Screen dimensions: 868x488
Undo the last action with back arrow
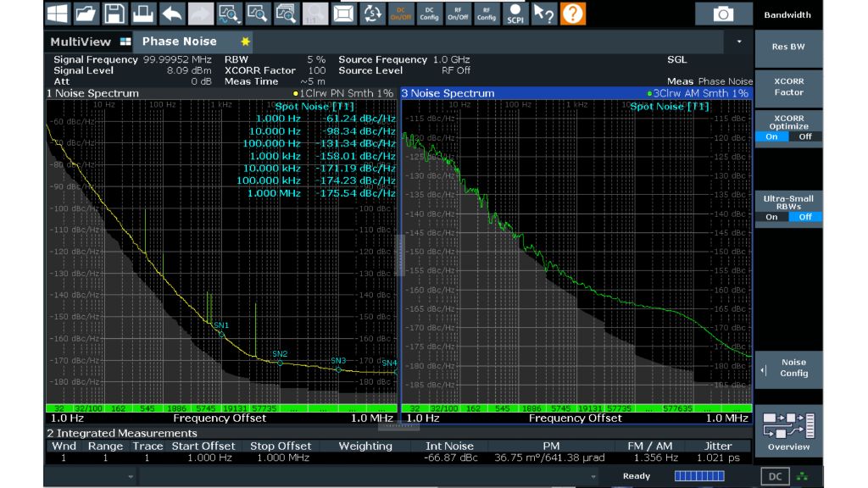[x=172, y=14]
